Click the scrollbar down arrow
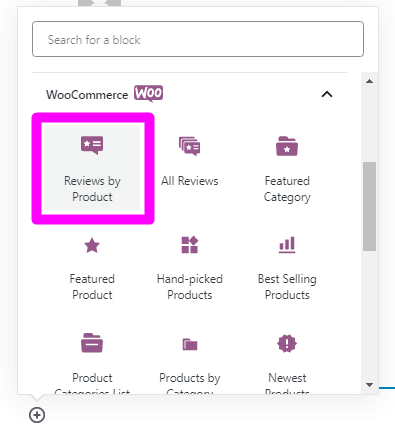 point(369,385)
